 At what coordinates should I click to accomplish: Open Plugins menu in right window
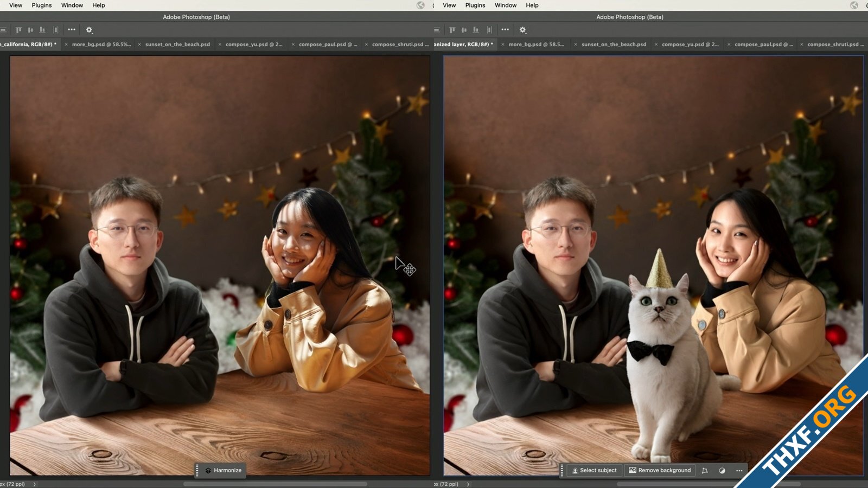click(x=475, y=5)
